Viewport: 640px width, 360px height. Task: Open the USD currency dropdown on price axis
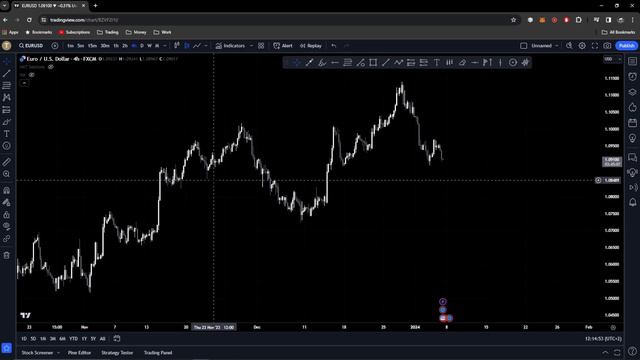(x=612, y=59)
